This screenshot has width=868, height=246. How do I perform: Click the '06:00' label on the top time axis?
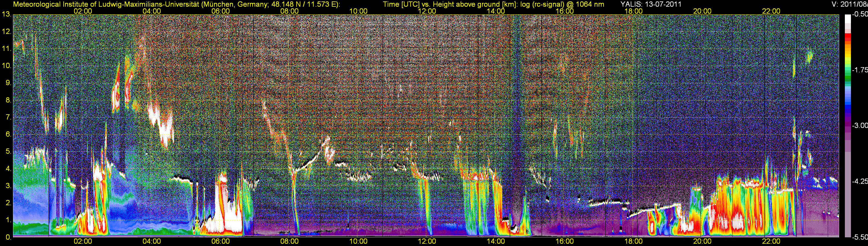click(221, 11)
